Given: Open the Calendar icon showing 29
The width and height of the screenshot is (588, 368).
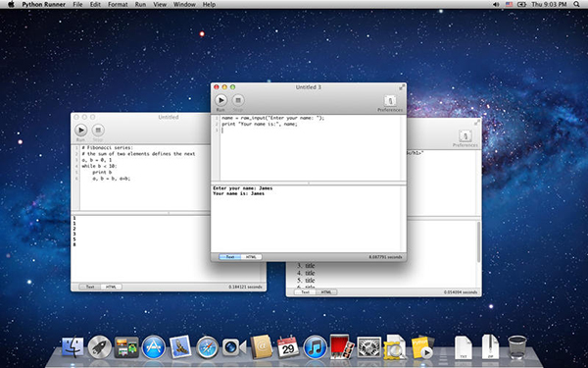Looking at the screenshot, I should click(287, 346).
